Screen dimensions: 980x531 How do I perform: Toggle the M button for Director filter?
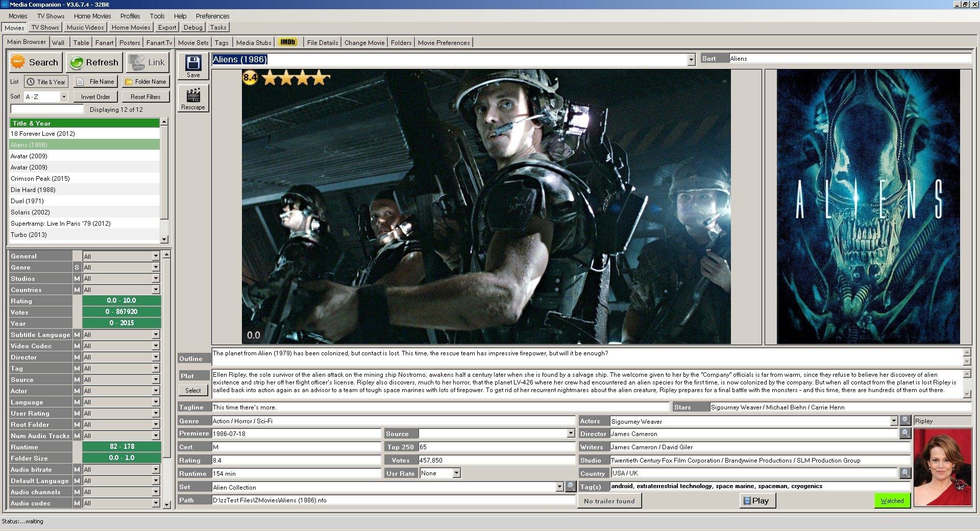pyautogui.click(x=77, y=357)
